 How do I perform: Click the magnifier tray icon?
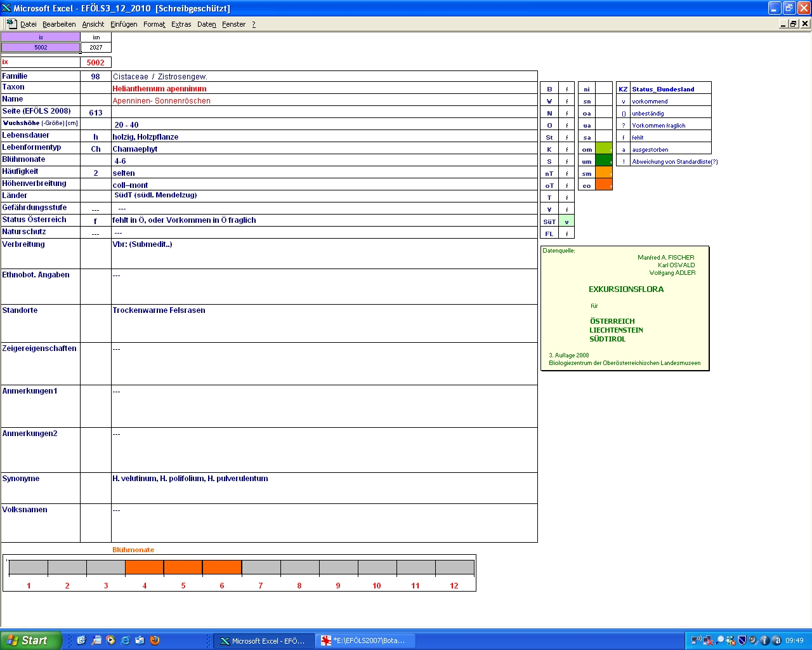click(x=719, y=640)
